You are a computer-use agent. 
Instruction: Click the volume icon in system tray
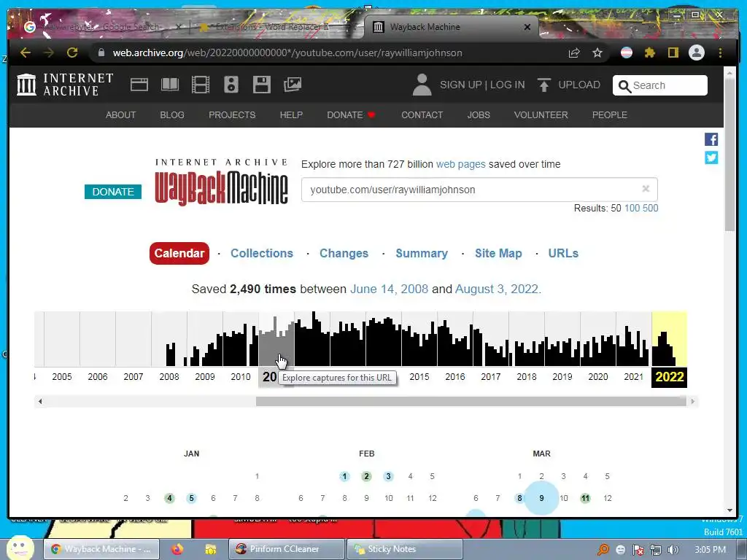pos(673,550)
